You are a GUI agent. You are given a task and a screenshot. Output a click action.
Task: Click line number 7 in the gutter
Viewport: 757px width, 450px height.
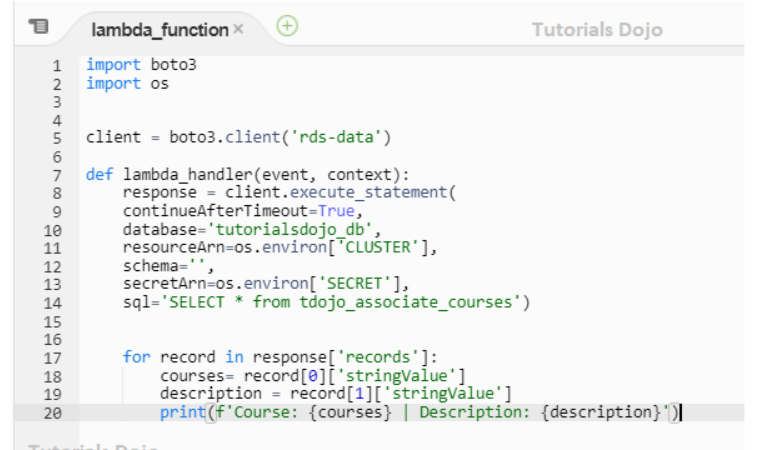(57, 174)
